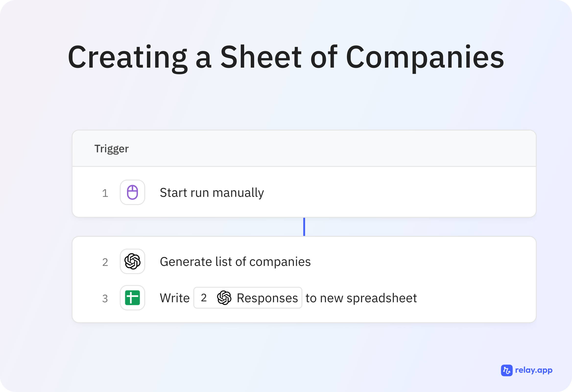The image size is (572, 392).
Task: Click the "Creating a Sheet of Companies" title
Action: (286, 57)
